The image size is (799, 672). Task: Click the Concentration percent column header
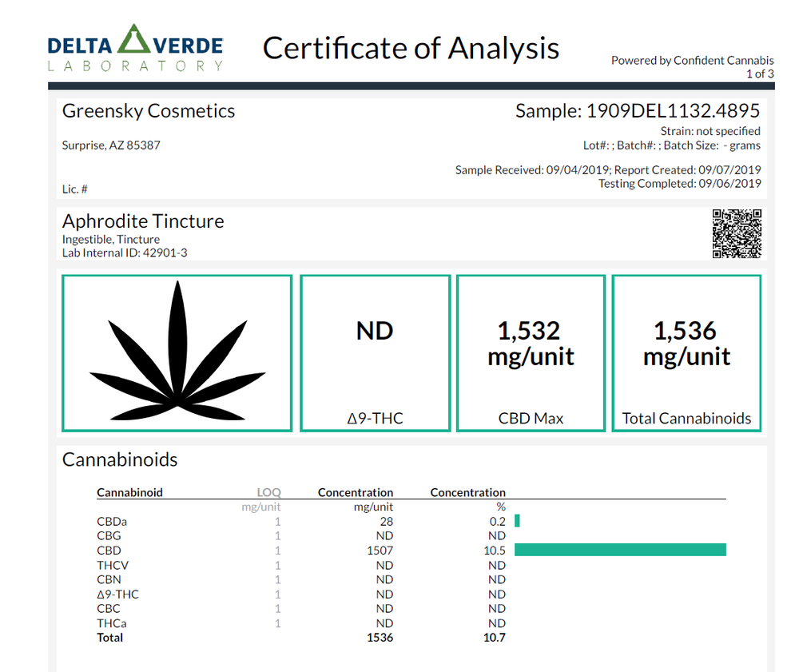pyautogui.click(x=467, y=493)
